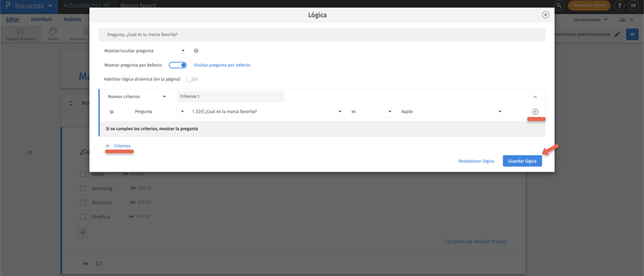Open the Pregunta condition type dropdown
The image size is (644, 276).
coord(159,111)
